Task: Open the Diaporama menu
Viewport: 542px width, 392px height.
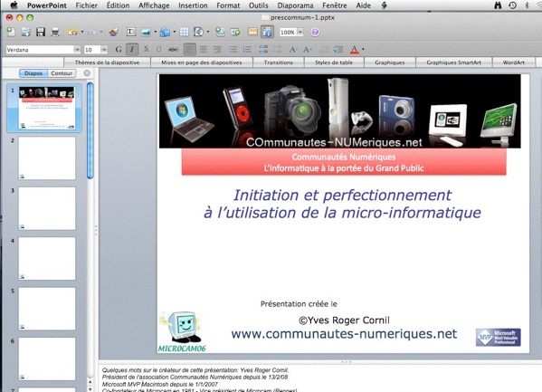Action: [295, 5]
